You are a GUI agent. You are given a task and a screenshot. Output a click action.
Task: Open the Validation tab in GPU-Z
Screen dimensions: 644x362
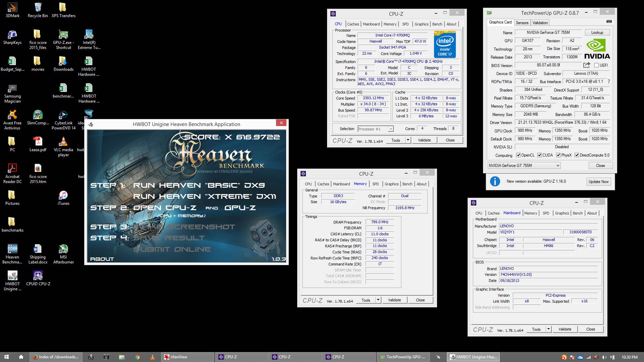tap(540, 23)
